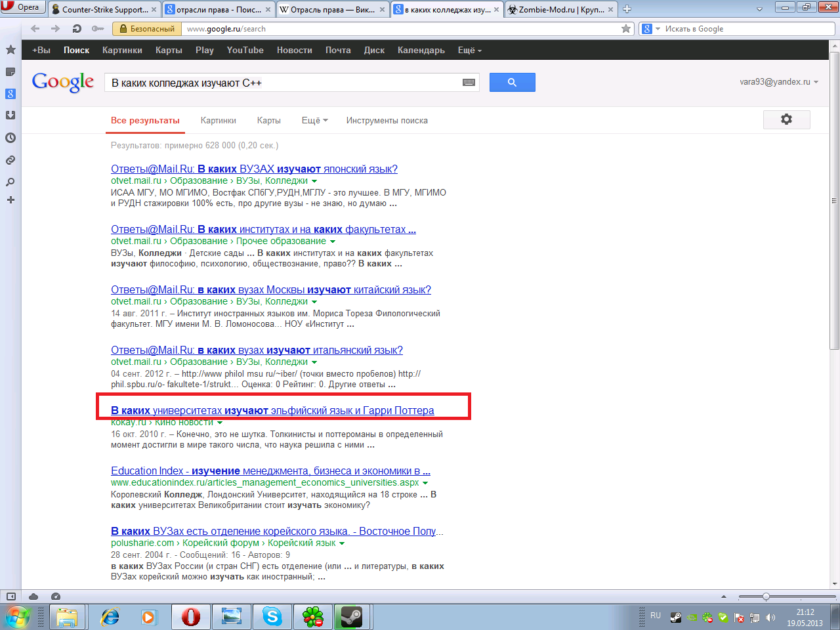This screenshot has height=630, width=840.
Task: Open the японский язык Ответы@Mail.Ru result
Action: [x=254, y=169]
